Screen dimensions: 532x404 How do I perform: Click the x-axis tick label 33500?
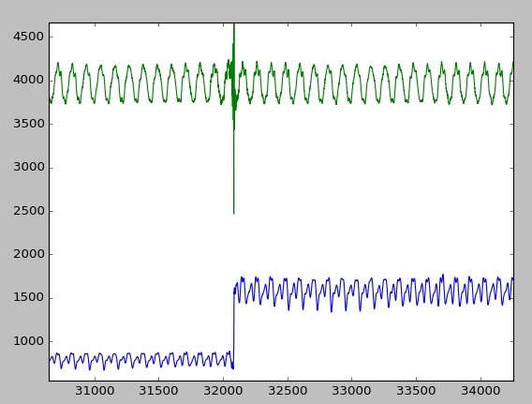click(416, 391)
